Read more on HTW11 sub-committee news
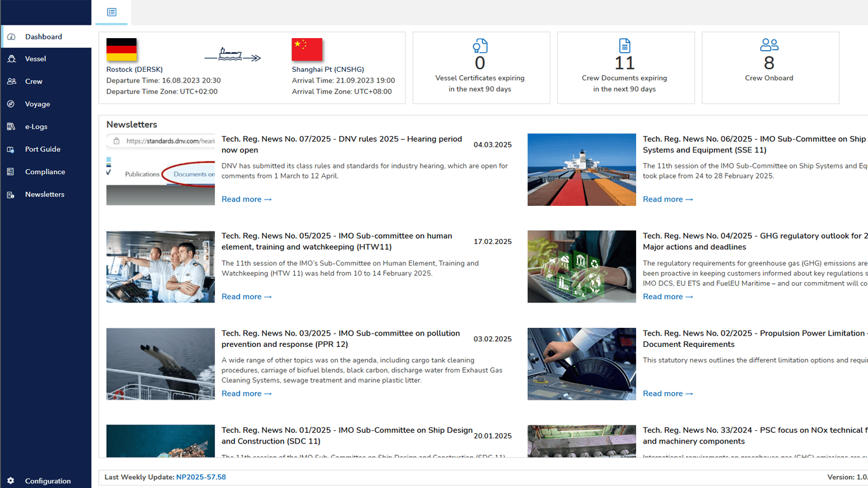The width and height of the screenshot is (868, 488). pyautogui.click(x=247, y=297)
